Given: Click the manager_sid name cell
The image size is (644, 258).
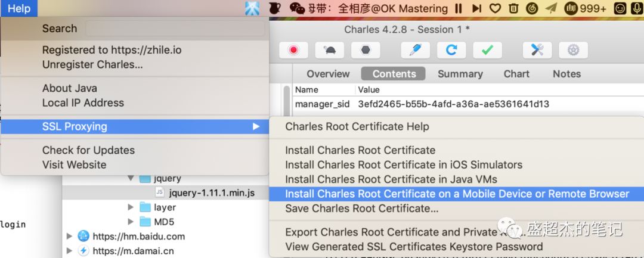Looking at the screenshot, I should pos(323,104).
